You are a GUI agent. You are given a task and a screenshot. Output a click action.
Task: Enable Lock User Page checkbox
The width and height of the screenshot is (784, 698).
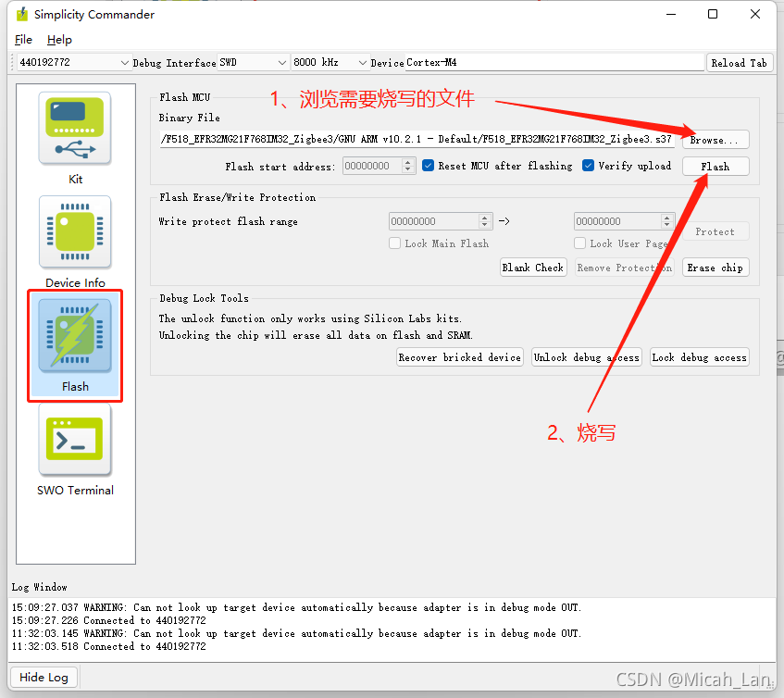(579, 243)
